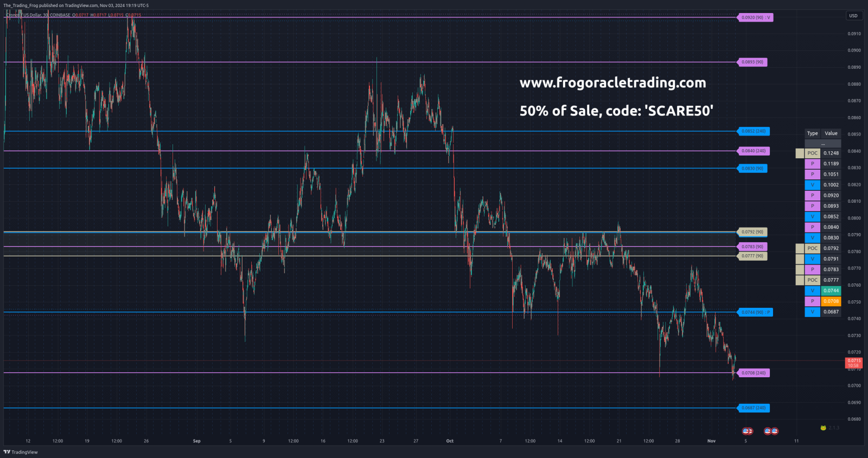Image resolution: width=868 pixels, height=458 pixels.
Task: Click the Type column header in table
Action: pos(812,133)
